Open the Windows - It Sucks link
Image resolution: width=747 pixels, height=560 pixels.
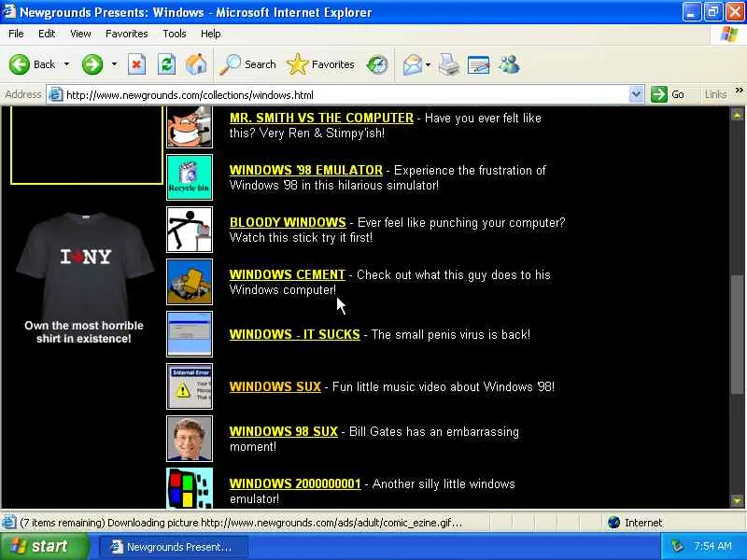(295, 334)
